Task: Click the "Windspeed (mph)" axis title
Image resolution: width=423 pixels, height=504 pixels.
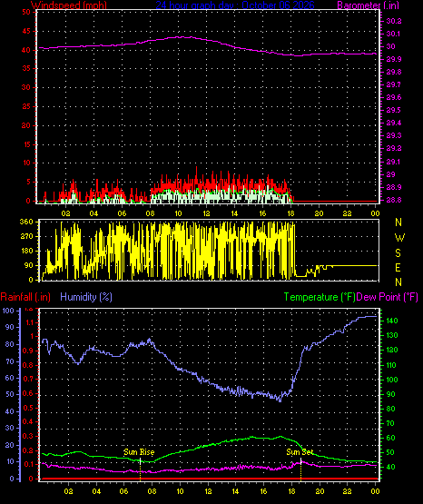Action: coord(69,5)
